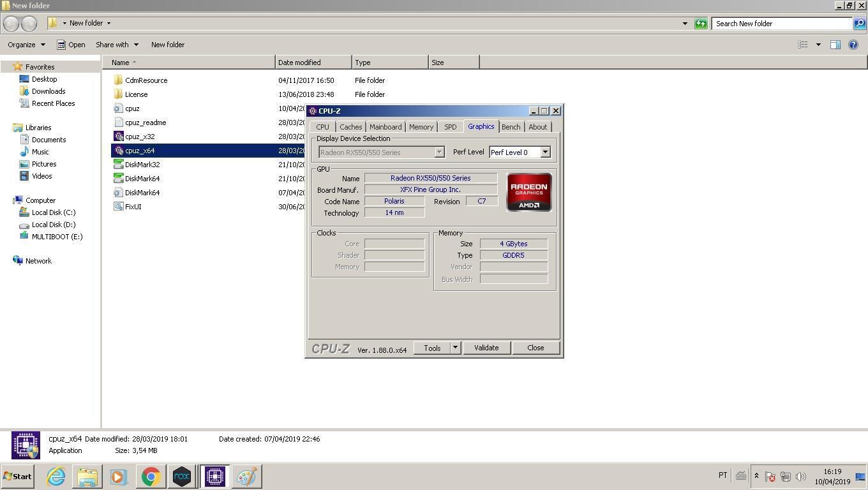
Task: Open Paint from the taskbar
Action: pos(246,477)
